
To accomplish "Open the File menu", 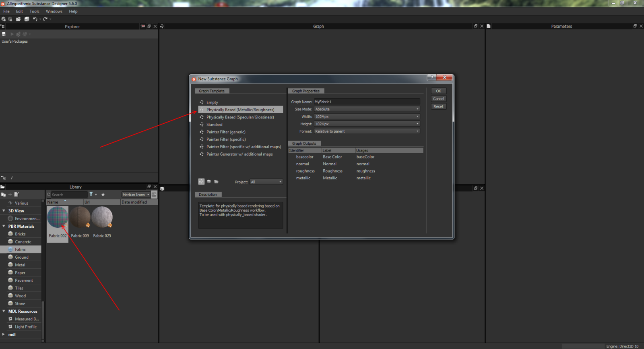I will (6, 11).
